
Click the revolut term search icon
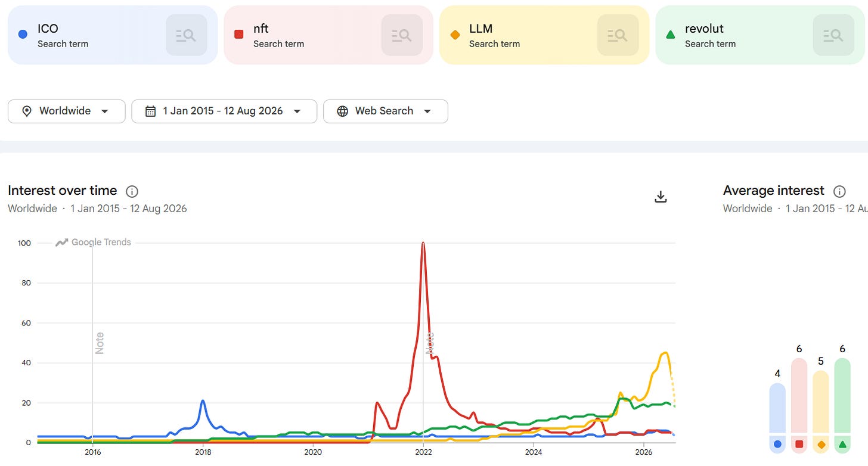(x=833, y=35)
